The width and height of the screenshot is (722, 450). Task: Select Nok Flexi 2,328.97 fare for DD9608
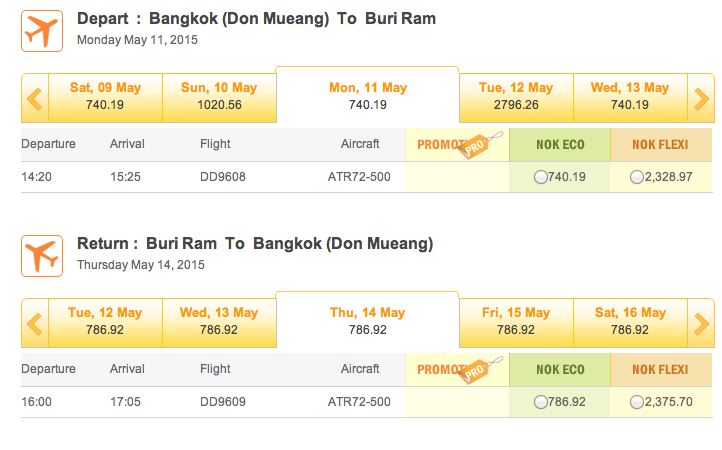pos(636,177)
